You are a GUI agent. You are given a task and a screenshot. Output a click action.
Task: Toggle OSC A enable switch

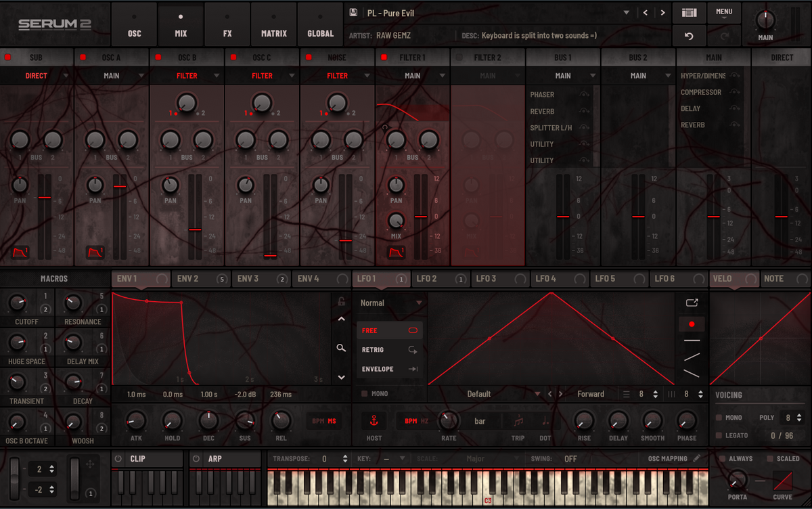coord(83,58)
